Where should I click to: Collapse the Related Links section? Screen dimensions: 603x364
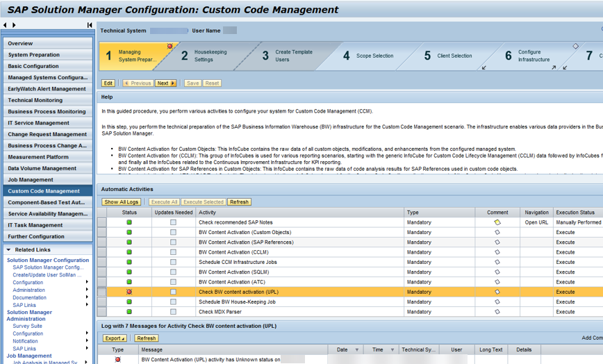(8, 249)
